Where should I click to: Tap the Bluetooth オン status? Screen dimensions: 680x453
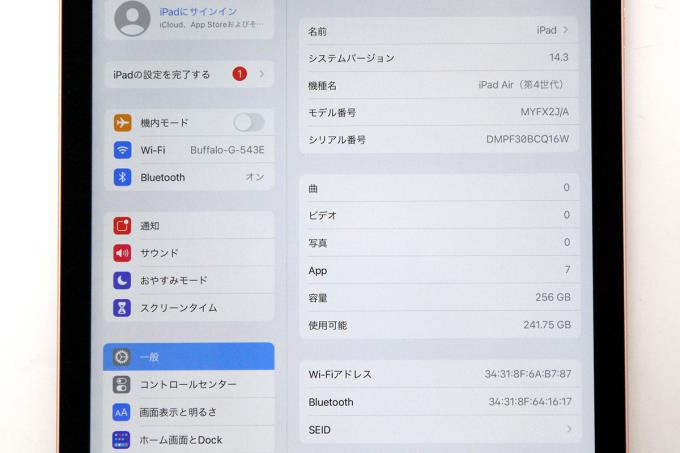click(x=255, y=177)
